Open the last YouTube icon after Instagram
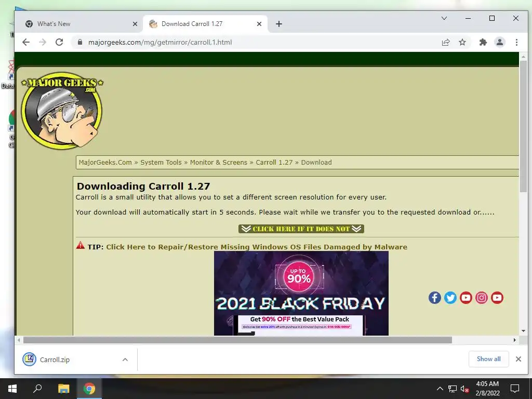The image size is (532, 399). click(497, 298)
